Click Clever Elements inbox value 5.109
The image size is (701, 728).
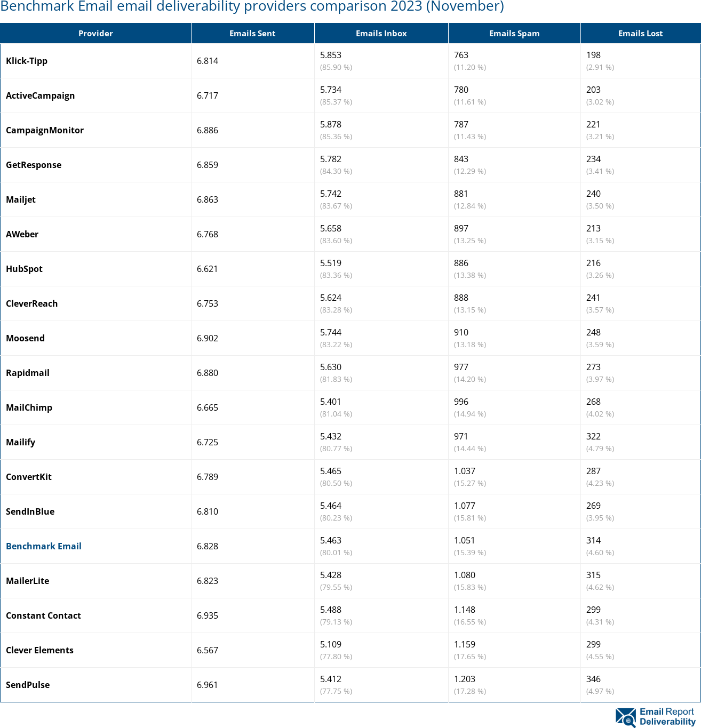coord(331,644)
